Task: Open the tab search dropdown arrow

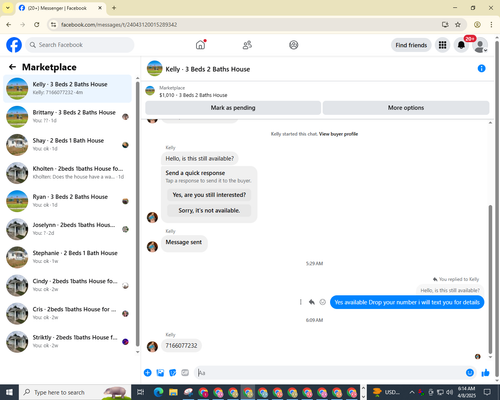Action: (8, 8)
